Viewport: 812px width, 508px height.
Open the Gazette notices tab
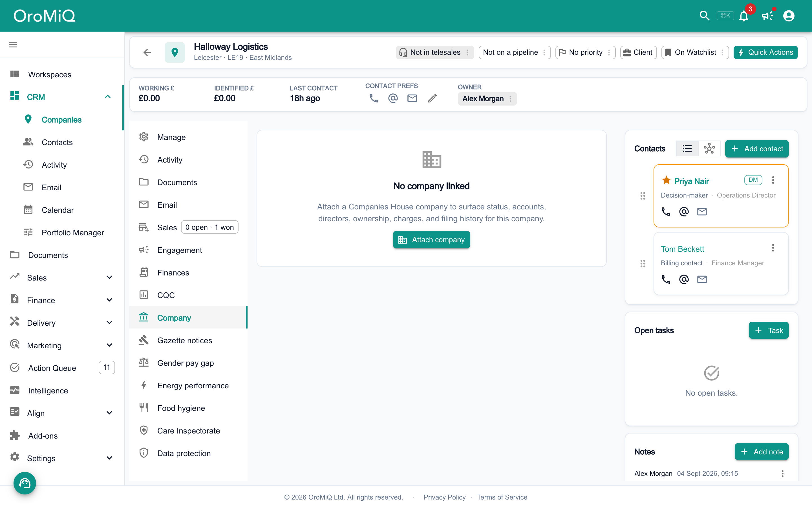(188, 340)
